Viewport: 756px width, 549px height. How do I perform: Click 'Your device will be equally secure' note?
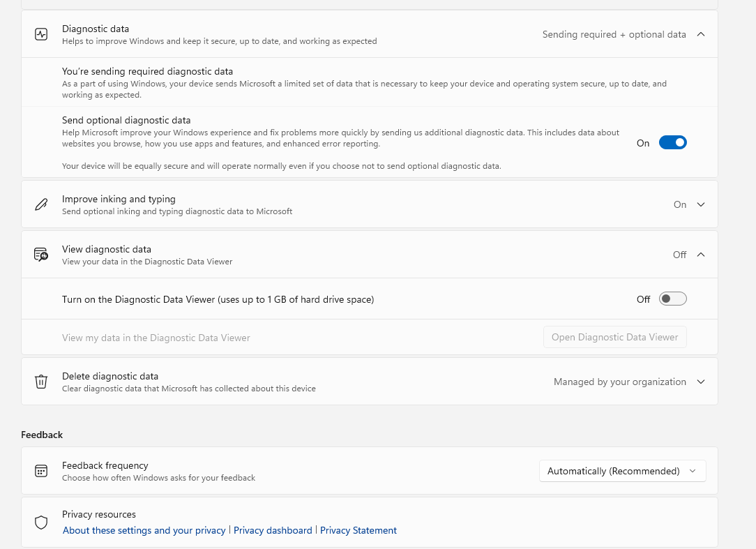point(282,166)
